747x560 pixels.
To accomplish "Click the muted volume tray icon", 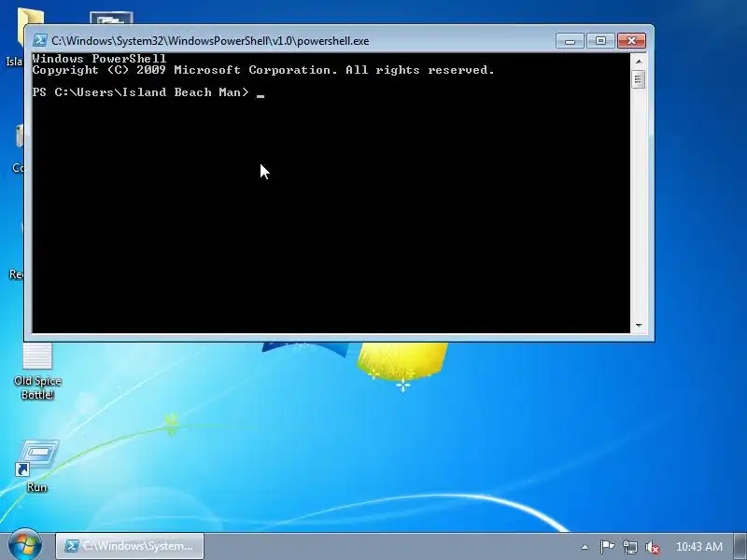I will click(x=652, y=547).
